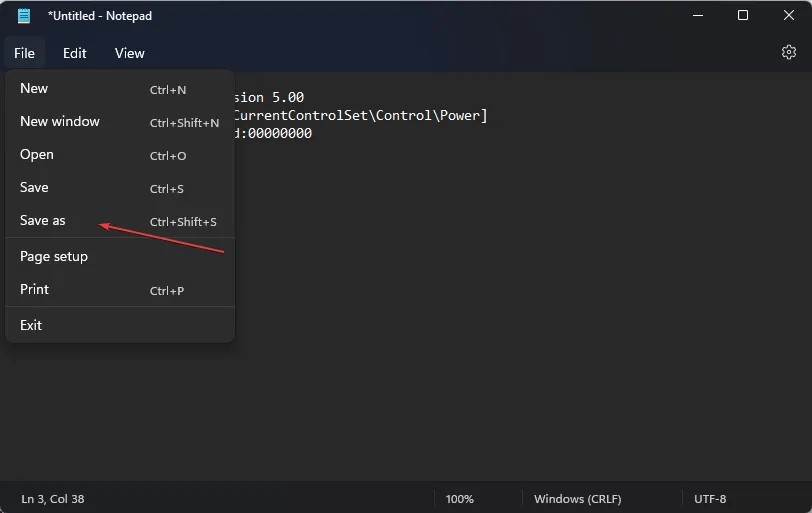The height and width of the screenshot is (513, 812).
Task: Minimize the Notepad window
Action: (x=698, y=16)
